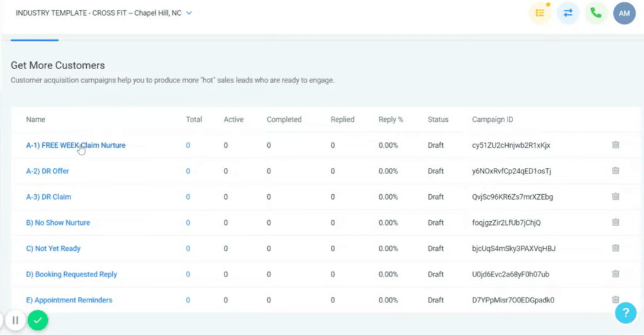Open the C) Not Yet Ready campaign
The width and height of the screenshot is (644, 335).
53,248
